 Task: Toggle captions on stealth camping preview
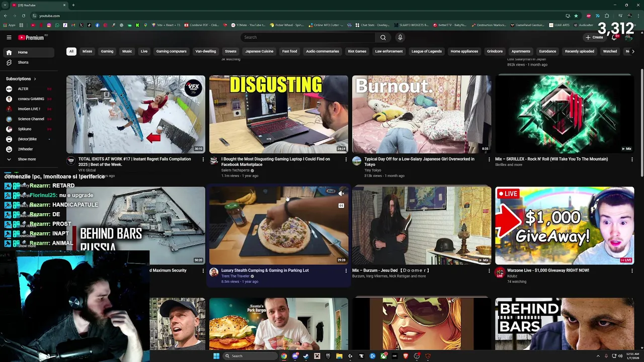(x=341, y=206)
